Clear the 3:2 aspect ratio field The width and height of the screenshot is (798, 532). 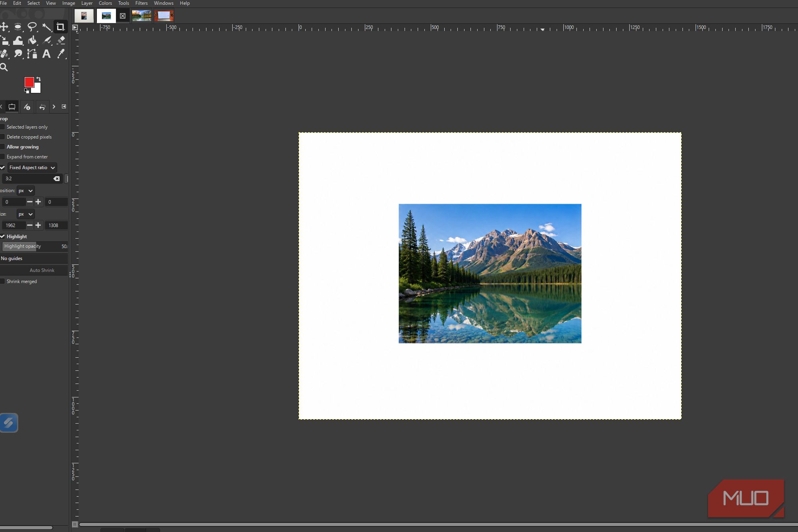(57, 179)
